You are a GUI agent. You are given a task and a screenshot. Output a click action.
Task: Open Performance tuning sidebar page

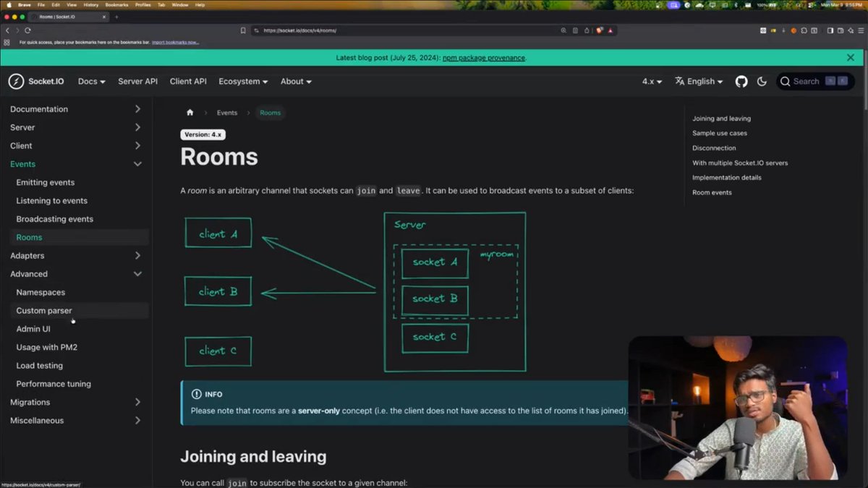(54, 384)
